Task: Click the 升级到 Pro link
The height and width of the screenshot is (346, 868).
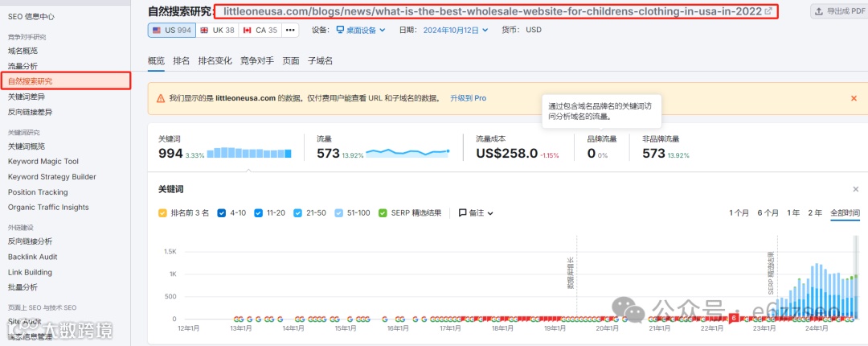Action: click(469, 98)
